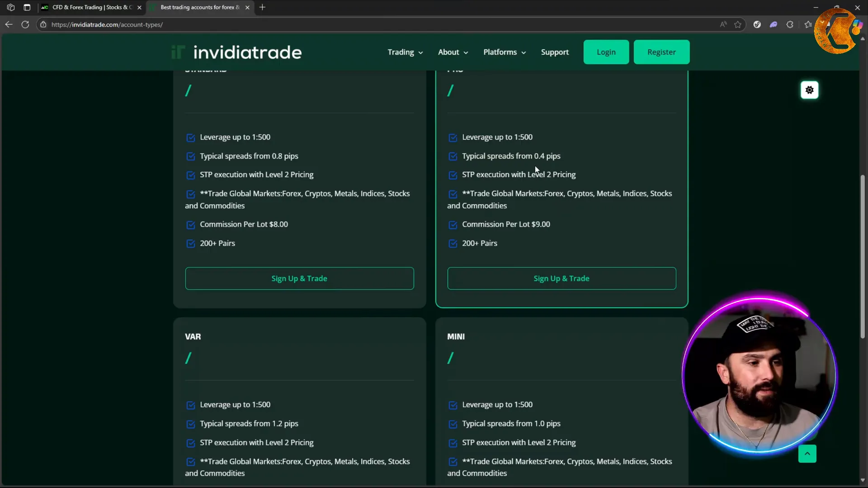Open the Support menu item
This screenshot has height=488, width=868.
coord(555,52)
